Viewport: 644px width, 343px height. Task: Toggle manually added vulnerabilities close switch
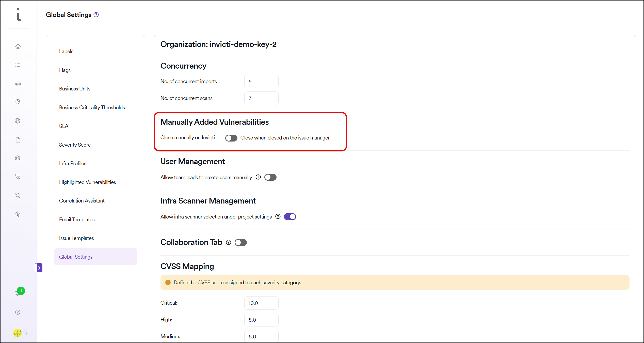click(231, 138)
